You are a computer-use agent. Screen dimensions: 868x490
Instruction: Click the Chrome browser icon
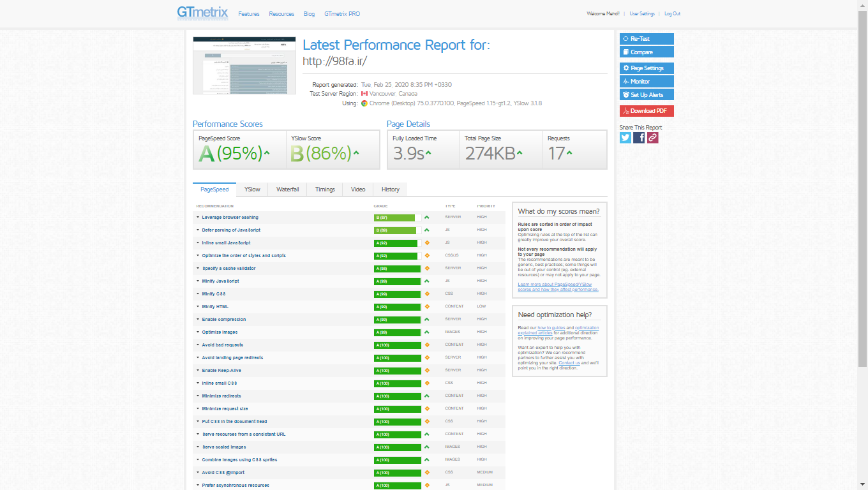pyautogui.click(x=364, y=103)
